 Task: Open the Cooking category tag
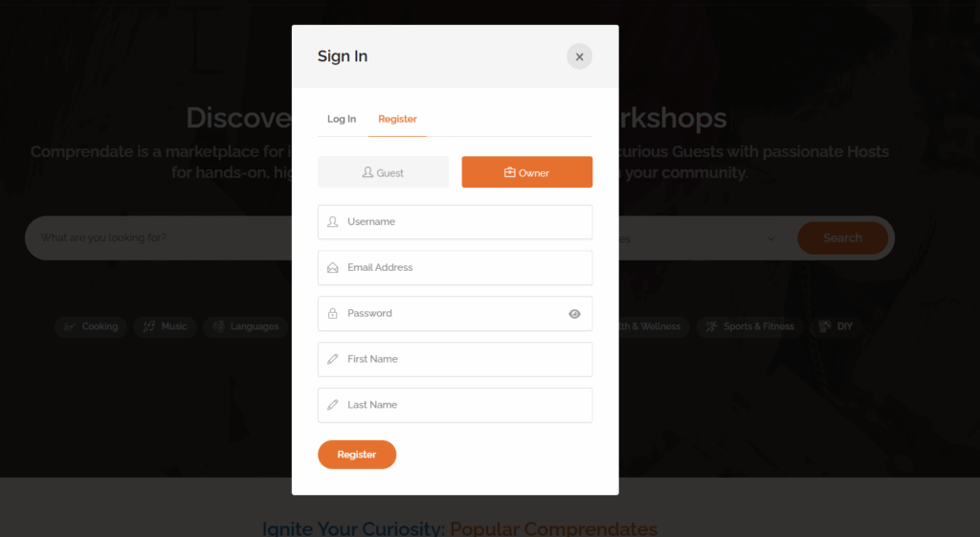[x=91, y=326]
